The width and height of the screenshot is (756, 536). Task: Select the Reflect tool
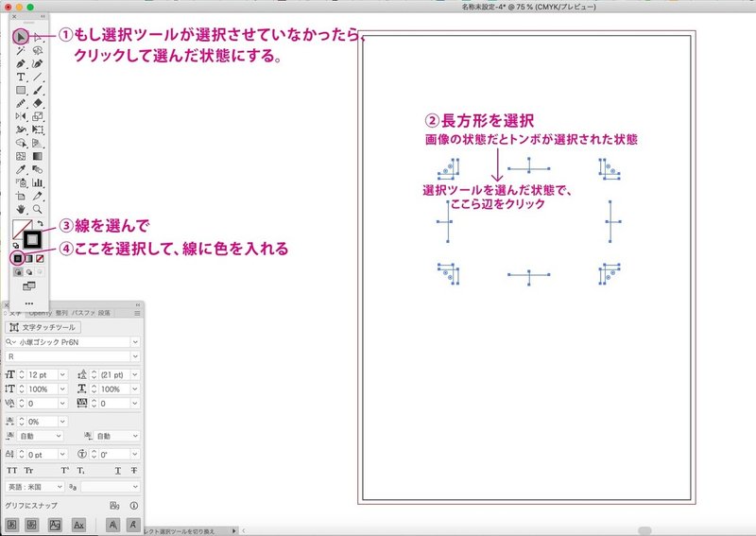click(21, 116)
